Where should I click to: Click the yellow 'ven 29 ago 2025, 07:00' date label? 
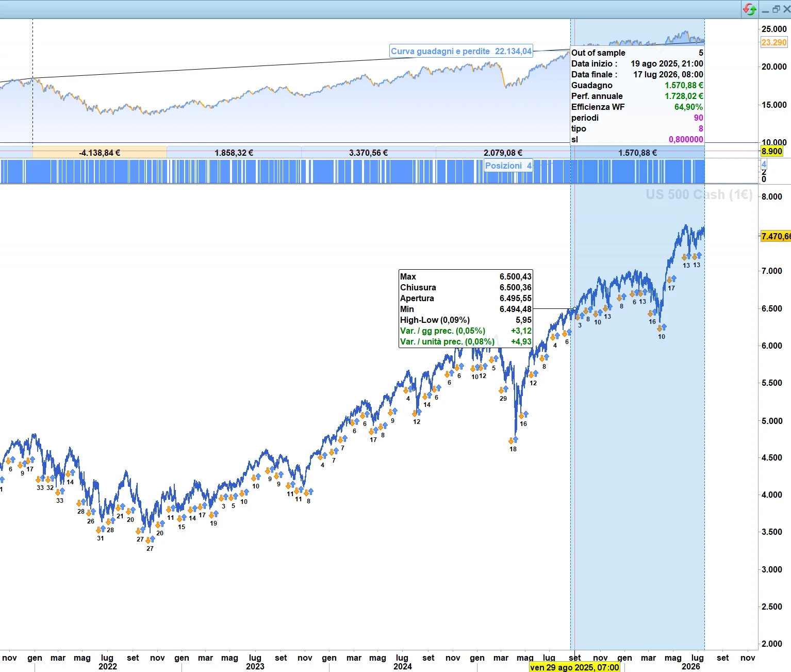pyautogui.click(x=575, y=667)
